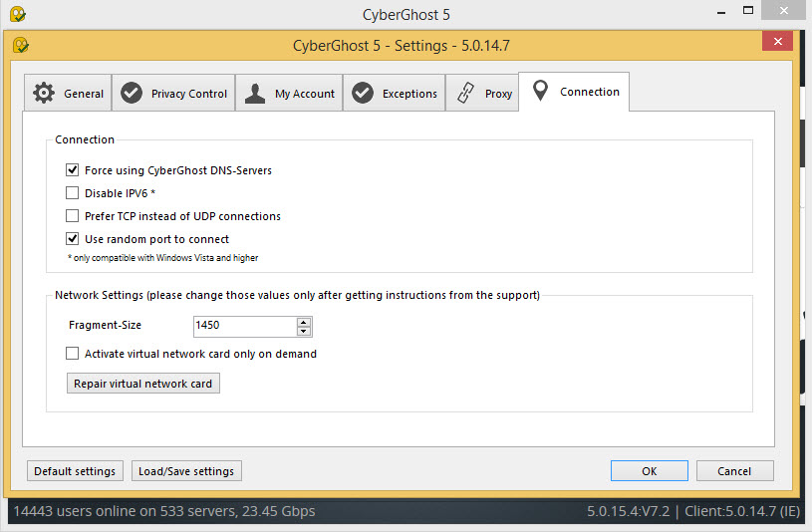Click the Default settings button
812x532 pixels.
point(75,471)
